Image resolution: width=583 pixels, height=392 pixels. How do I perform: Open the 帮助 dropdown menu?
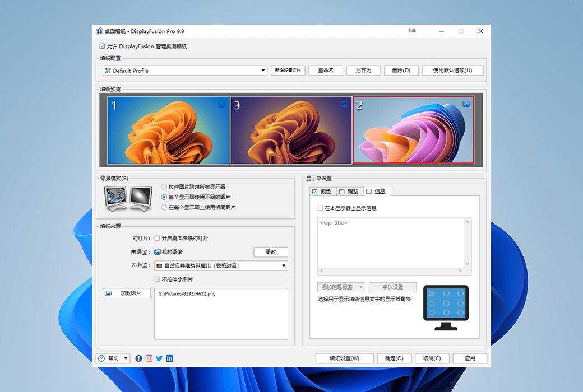(x=112, y=358)
